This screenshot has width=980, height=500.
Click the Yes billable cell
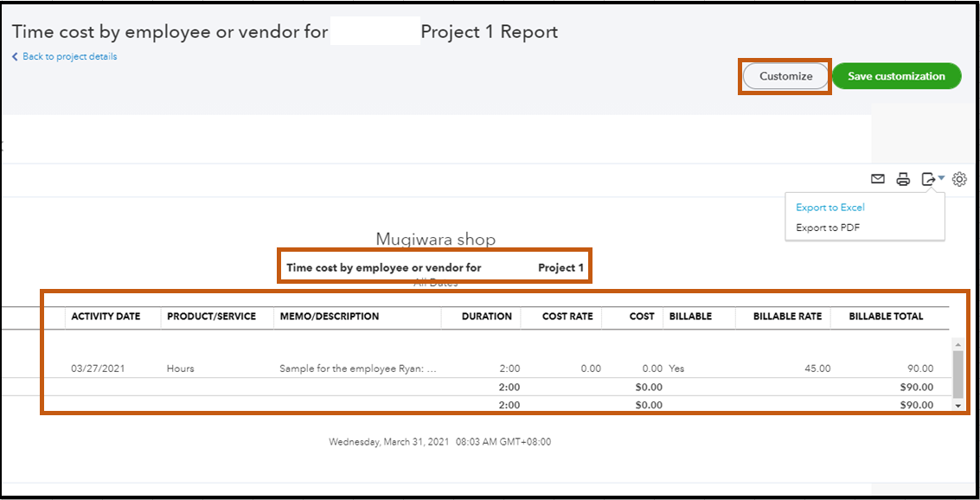click(x=676, y=369)
